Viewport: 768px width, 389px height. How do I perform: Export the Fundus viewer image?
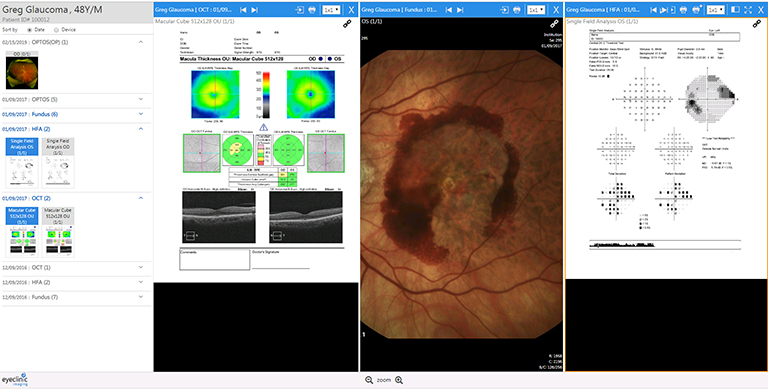504,10
